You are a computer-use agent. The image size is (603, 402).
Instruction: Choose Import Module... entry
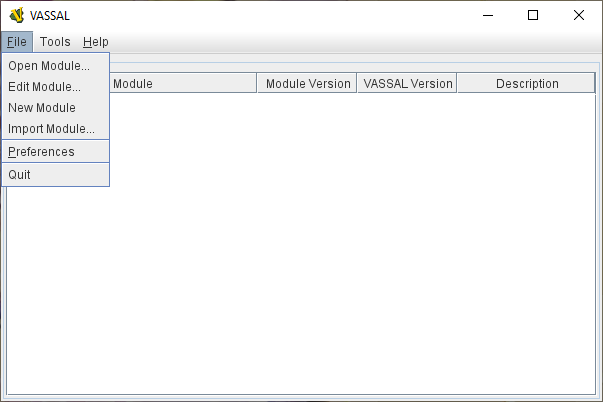(x=56, y=129)
